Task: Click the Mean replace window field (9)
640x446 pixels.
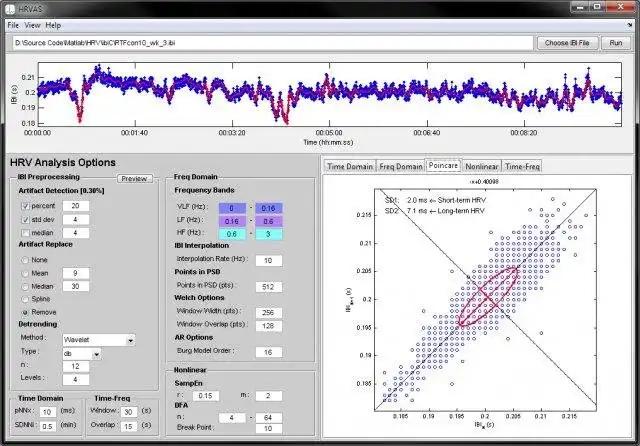Action: [76, 273]
